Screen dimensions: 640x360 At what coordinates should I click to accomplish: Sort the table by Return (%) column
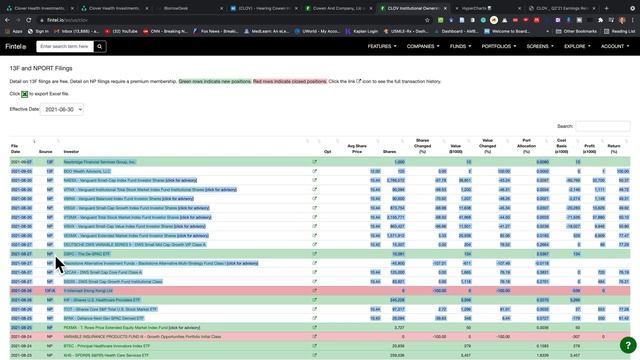[x=614, y=149]
